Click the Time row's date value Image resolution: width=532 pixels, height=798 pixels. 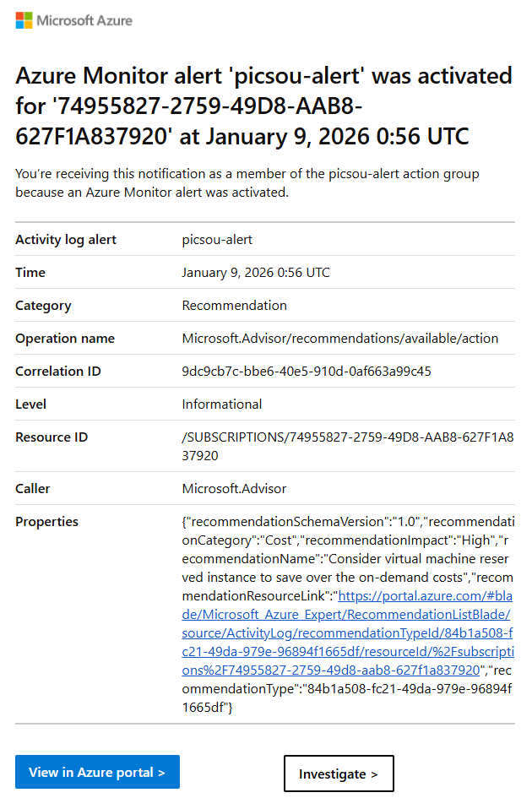[256, 273]
